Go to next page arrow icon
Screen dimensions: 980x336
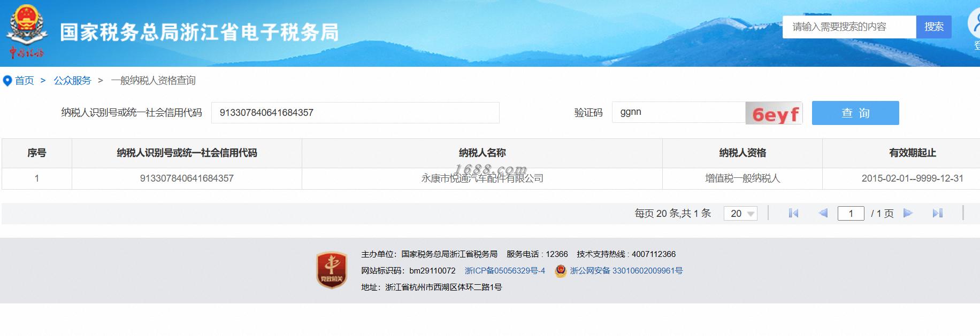[908, 213]
